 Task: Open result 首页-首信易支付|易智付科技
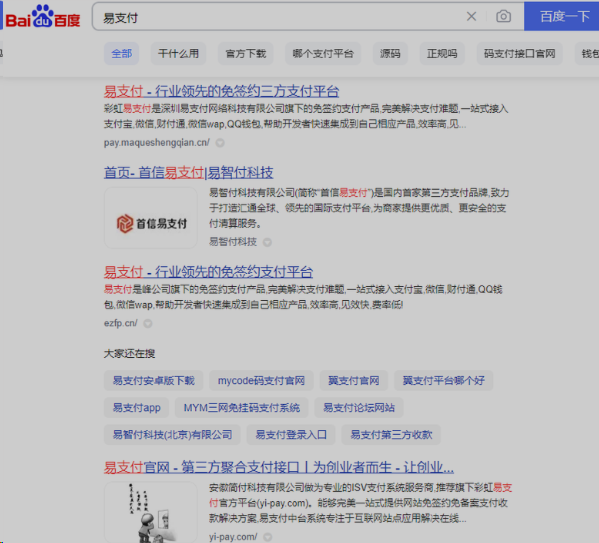click(x=189, y=173)
